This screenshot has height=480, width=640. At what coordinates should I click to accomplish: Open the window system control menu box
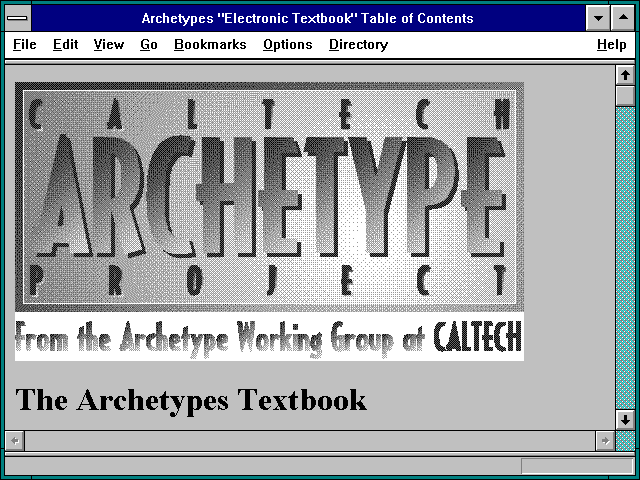[x=17, y=18]
